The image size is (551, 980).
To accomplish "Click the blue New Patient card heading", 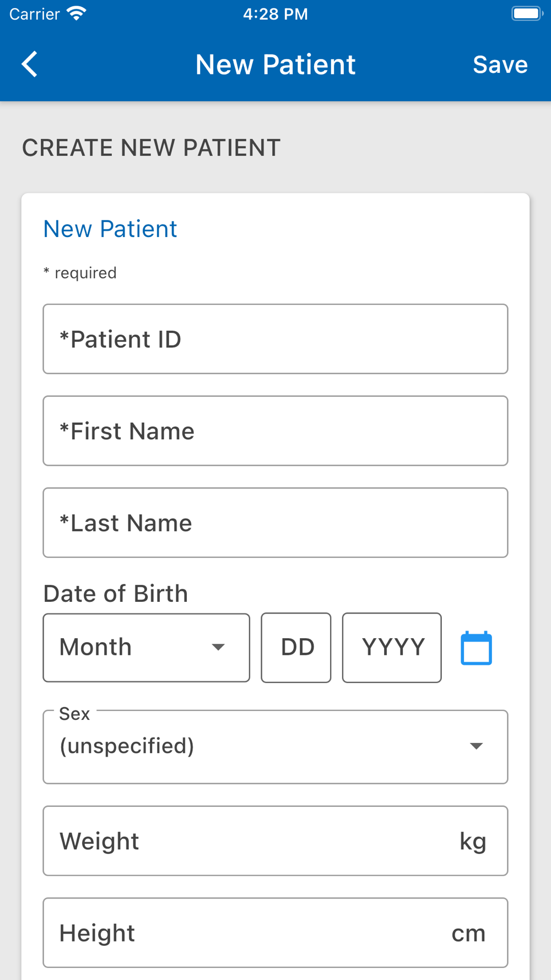I will (110, 229).
